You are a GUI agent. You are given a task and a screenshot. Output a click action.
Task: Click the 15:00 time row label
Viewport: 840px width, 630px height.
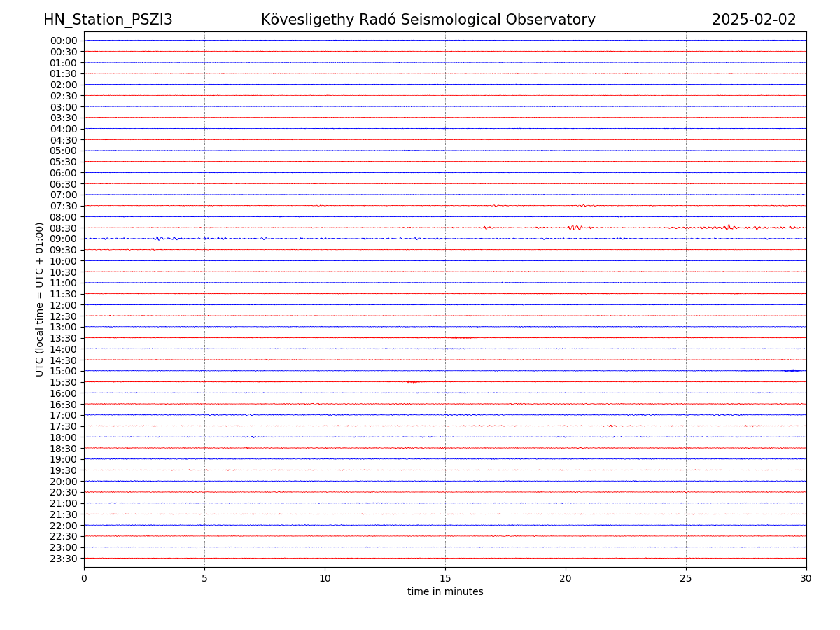tap(63, 371)
